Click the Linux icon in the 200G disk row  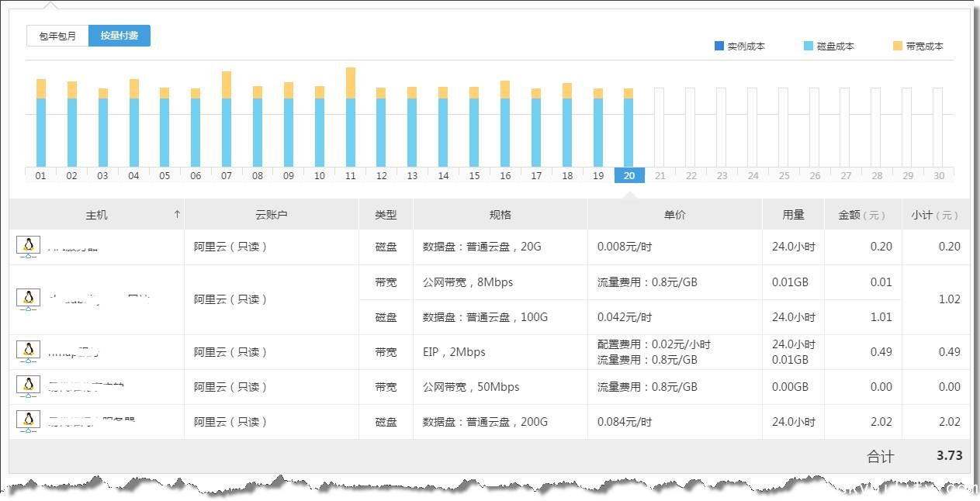29,421
